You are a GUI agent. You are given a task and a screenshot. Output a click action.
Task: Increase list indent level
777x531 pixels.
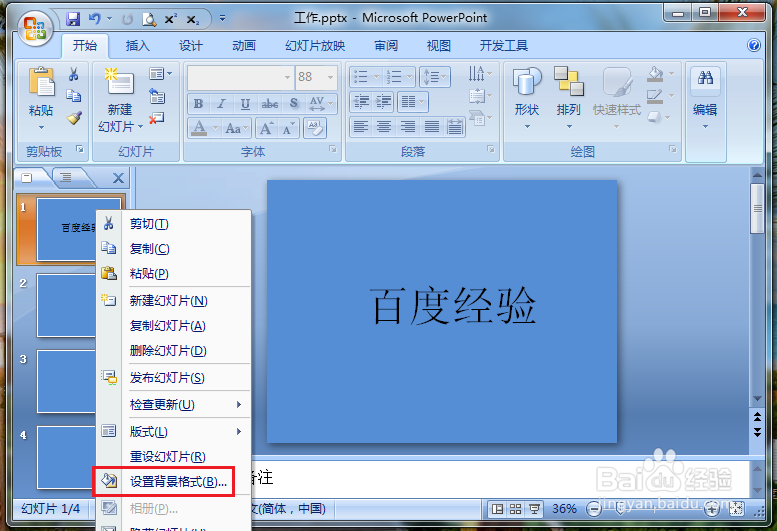coord(384,102)
